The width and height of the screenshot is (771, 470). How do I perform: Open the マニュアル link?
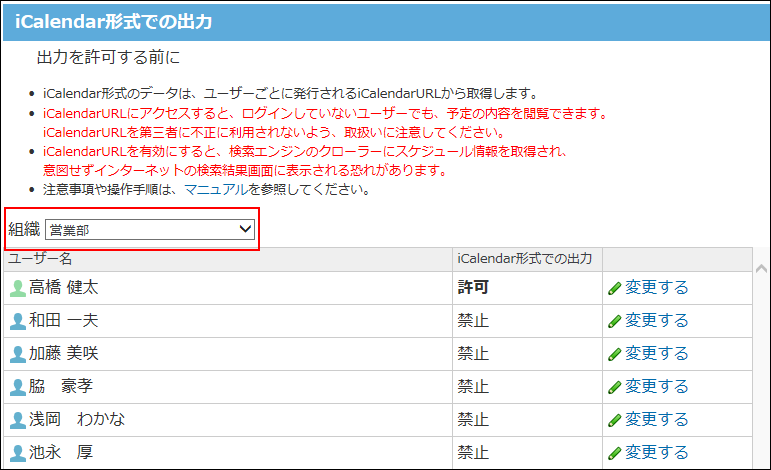(216, 189)
